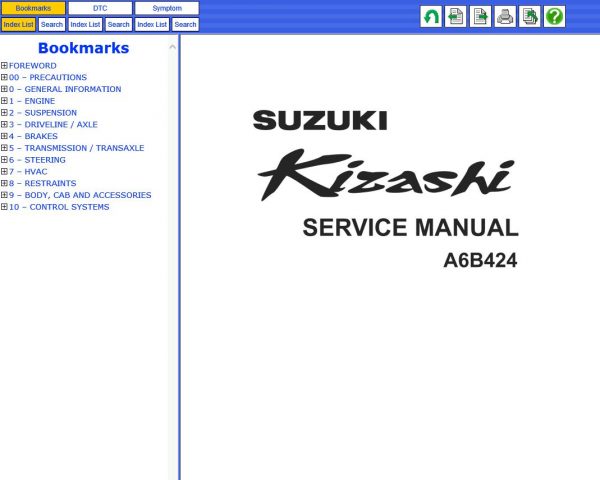600x480 pixels.
Task: Expand the 4 – BRAKES node
Action: pos(4,136)
